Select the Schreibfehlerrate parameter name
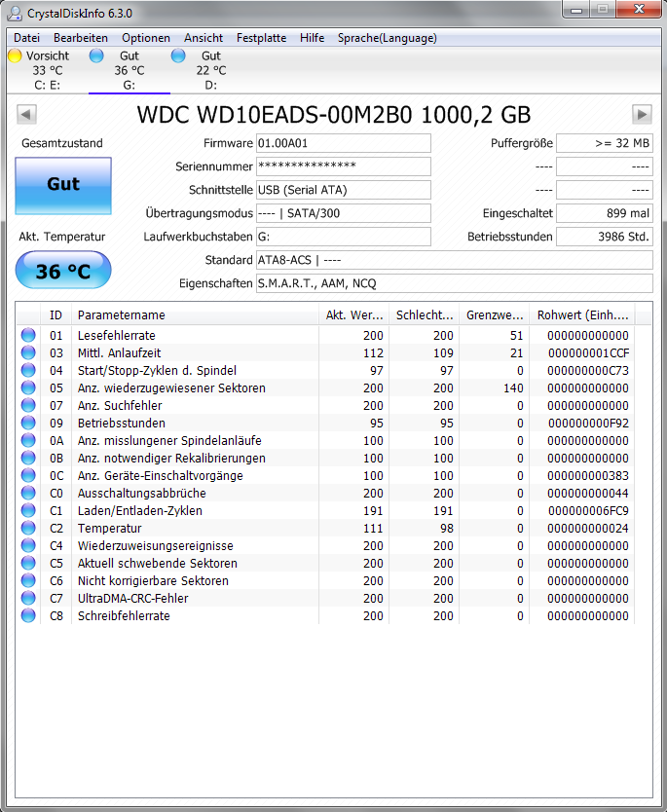Screen dimensions: 667x812 pyautogui.click(x=124, y=616)
